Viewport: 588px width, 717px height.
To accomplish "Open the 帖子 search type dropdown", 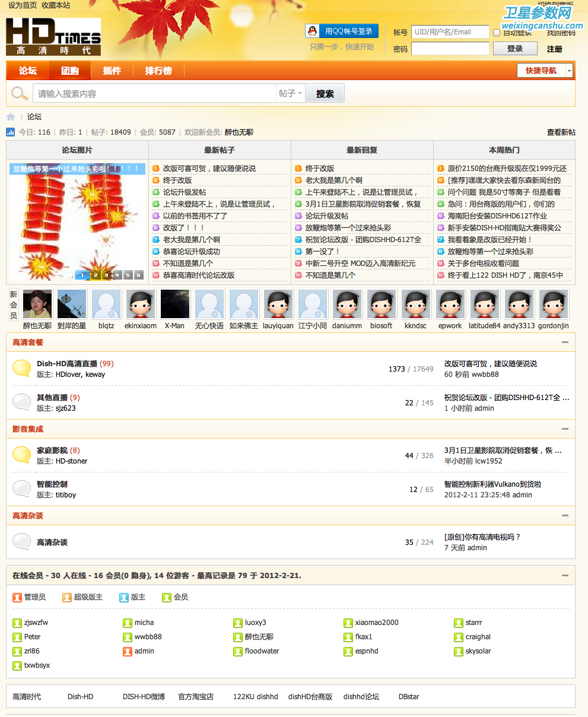I will (x=291, y=94).
